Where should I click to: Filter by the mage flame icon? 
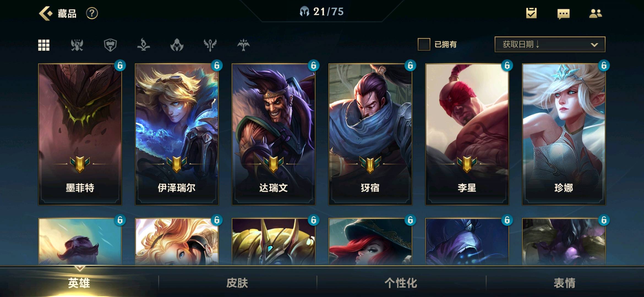point(143,45)
